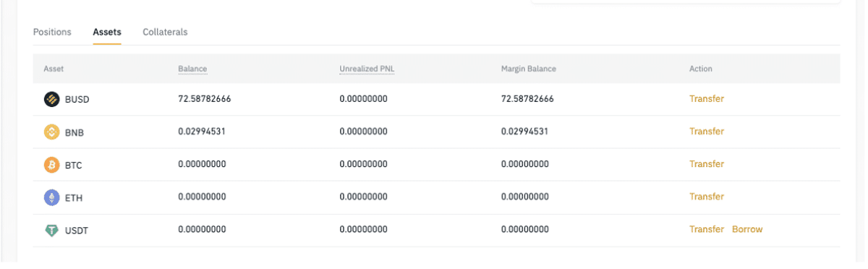Click the Balance column header
Viewport: 868px width, 269px height.
pyautogui.click(x=192, y=69)
